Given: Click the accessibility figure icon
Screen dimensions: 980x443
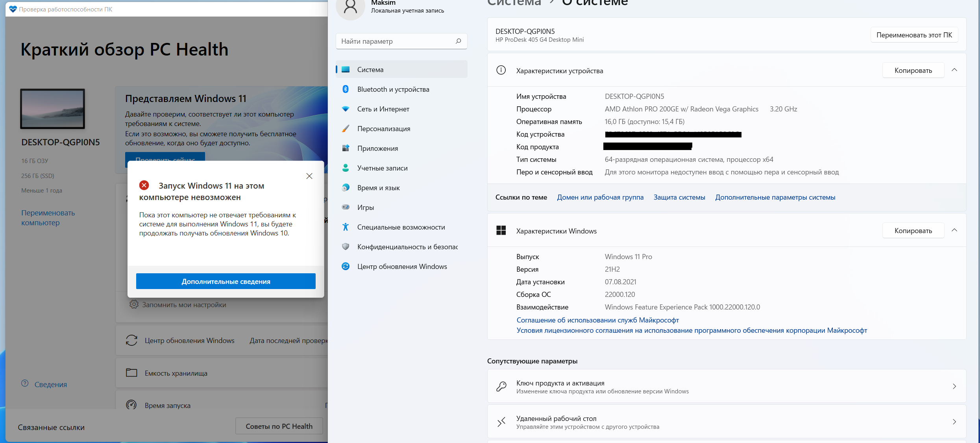Looking at the screenshot, I should click(346, 227).
